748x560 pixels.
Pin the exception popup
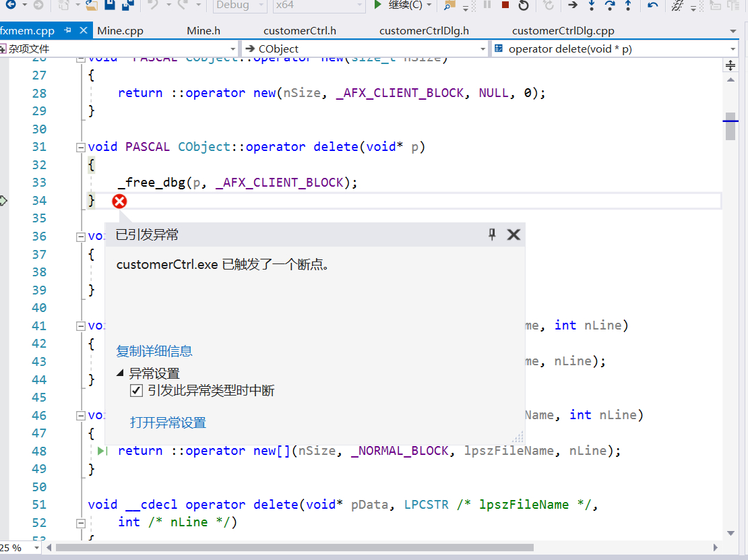pos(492,235)
